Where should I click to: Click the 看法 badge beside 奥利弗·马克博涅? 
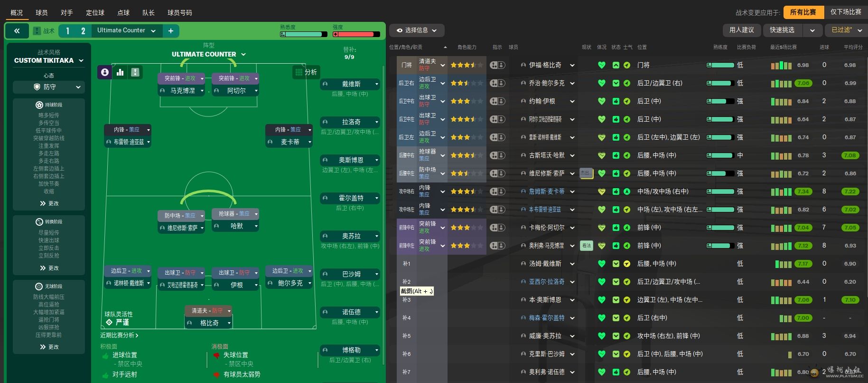click(x=587, y=246)
